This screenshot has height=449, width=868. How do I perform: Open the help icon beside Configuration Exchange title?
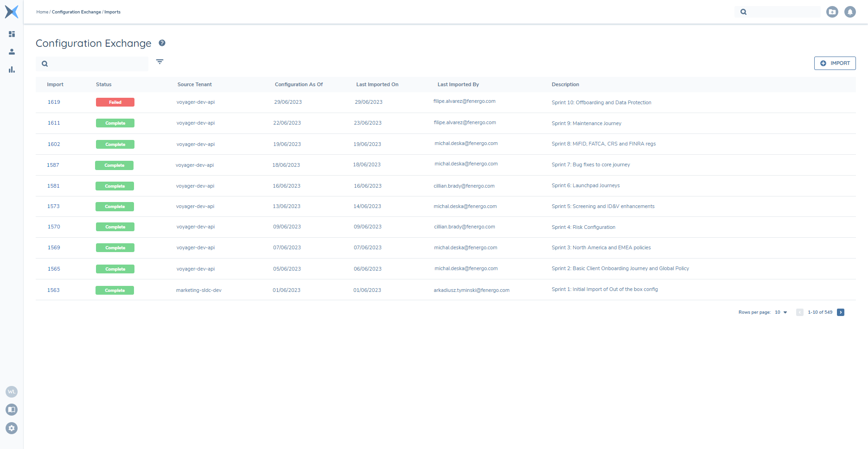point(162,43)
